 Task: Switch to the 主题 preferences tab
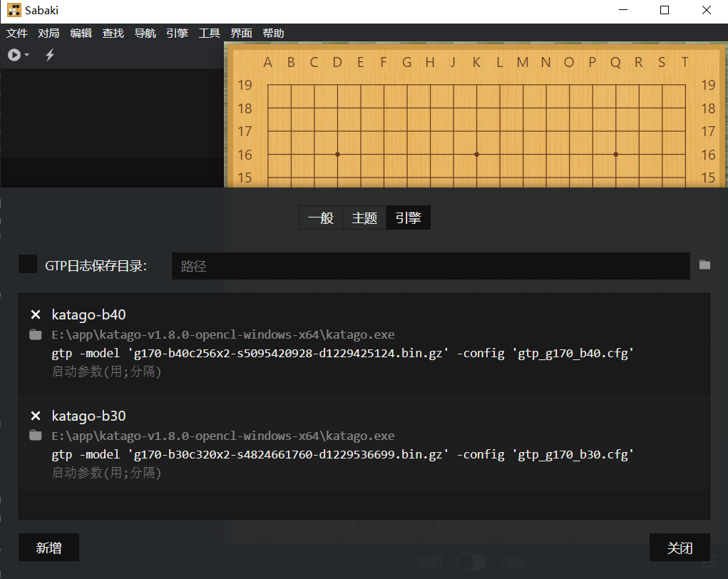364,217
